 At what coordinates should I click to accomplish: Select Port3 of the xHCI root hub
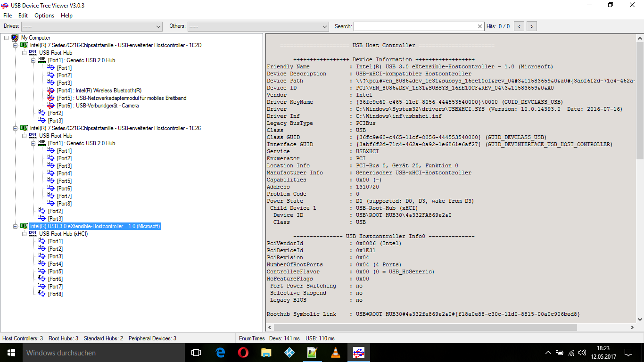click(55, 256)
